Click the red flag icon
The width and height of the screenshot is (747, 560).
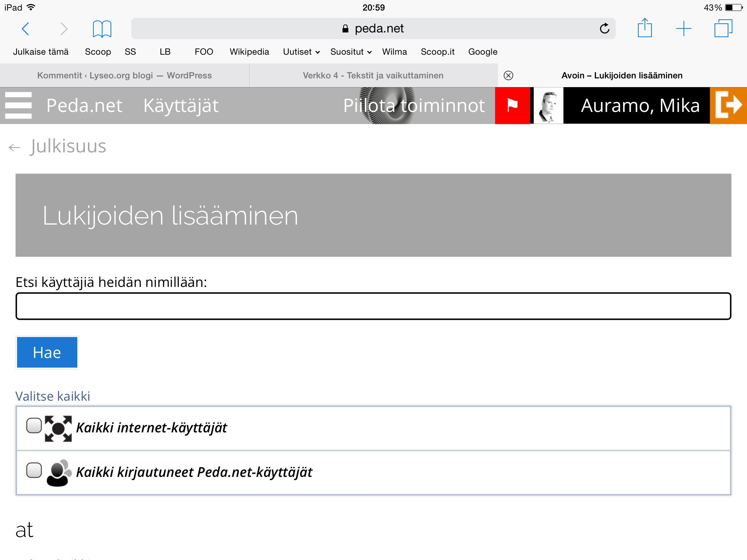click(x=512, y=105)
